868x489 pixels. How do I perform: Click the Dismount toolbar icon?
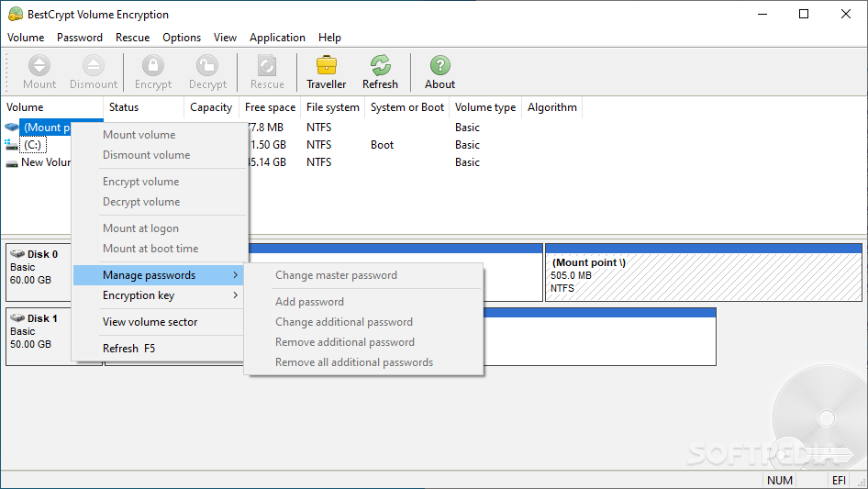point(94,66)
